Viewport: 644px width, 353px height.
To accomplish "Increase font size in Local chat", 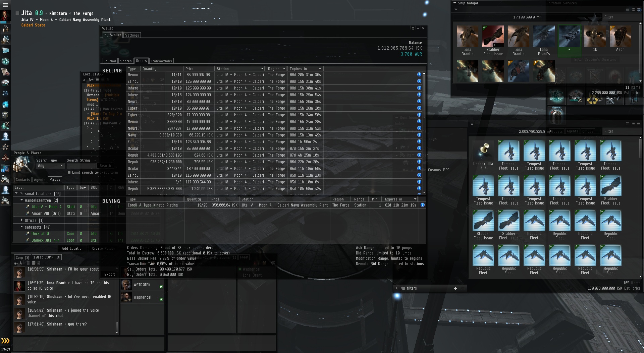I will (x=91, y=80).
